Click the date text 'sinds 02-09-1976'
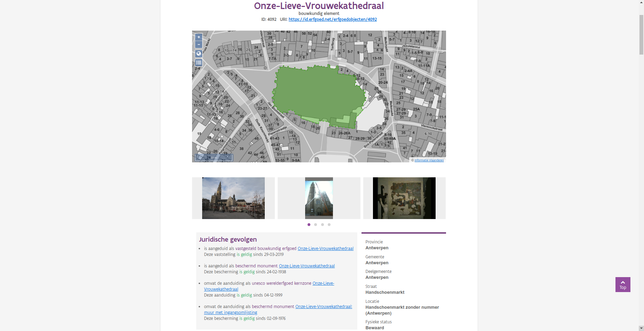 pos(271,318)
